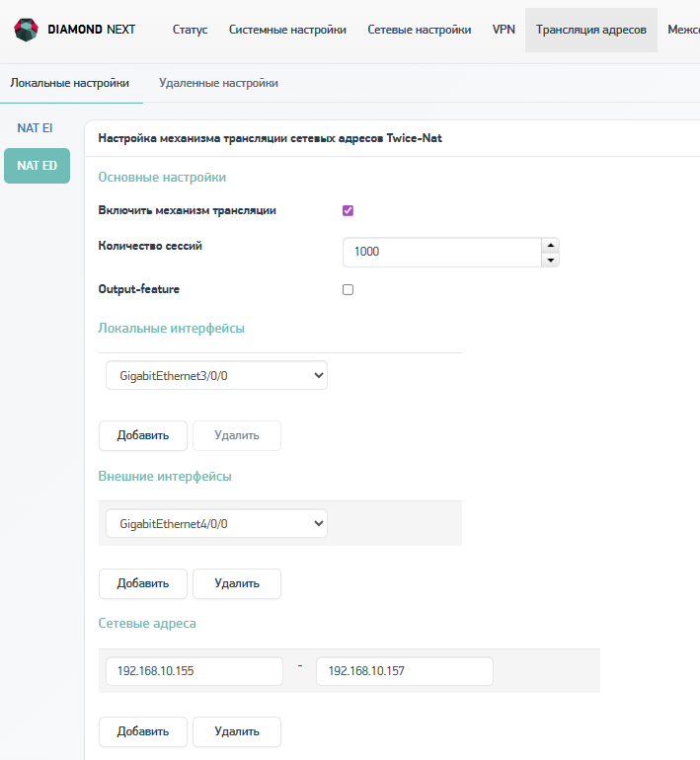The height and width of the screenshot is (760, 700).
Task: Click the Локальные интерфейсы heading
Action: [172, 328]
